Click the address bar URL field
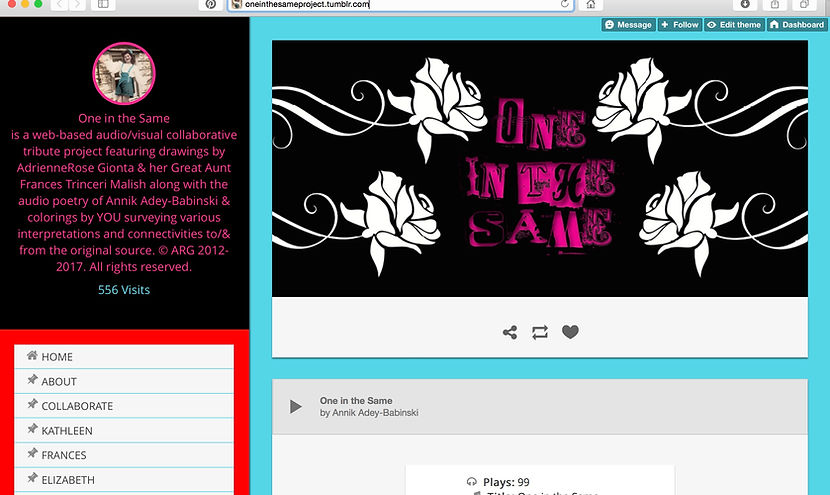 [x=401, y=5]
